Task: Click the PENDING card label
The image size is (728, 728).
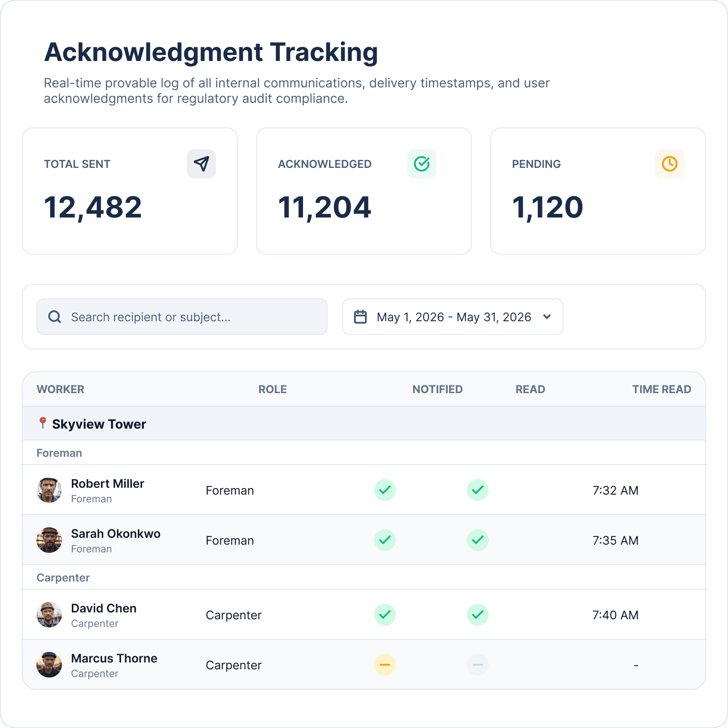Action: (536, 164)
